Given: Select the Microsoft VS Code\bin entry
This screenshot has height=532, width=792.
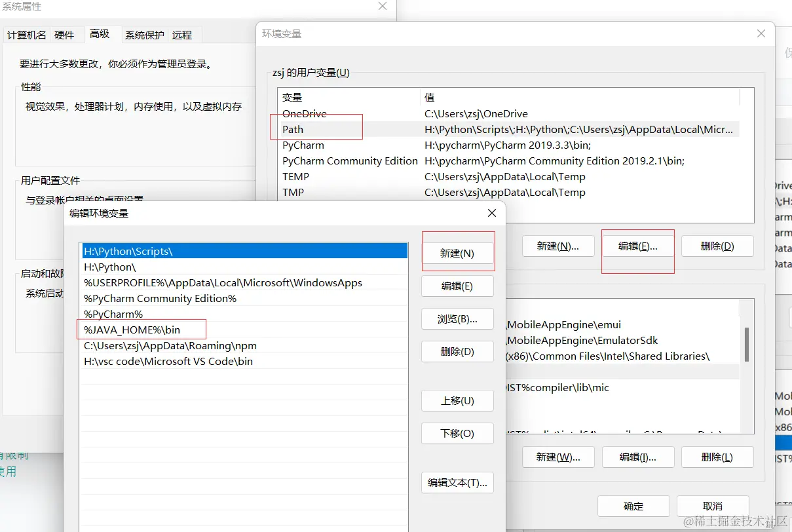Looking at the screenshot, I should 244,361.
